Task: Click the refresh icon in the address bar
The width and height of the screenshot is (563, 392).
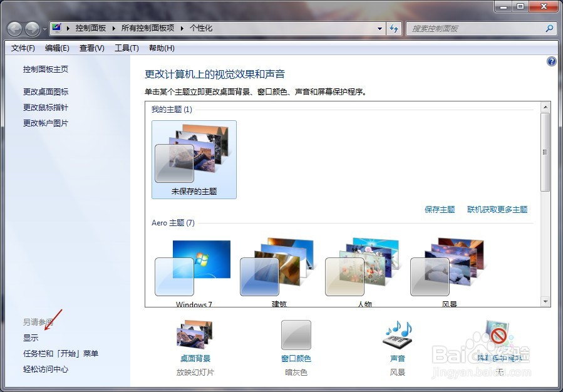Action: pos(393,29)
